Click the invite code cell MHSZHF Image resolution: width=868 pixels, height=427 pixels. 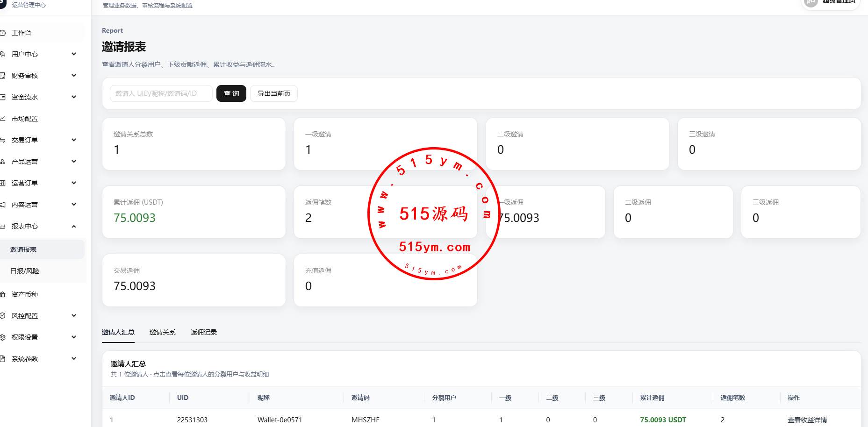366,420
